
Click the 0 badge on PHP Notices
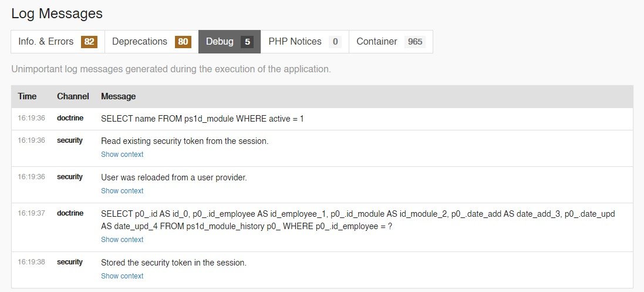(335, 42)
